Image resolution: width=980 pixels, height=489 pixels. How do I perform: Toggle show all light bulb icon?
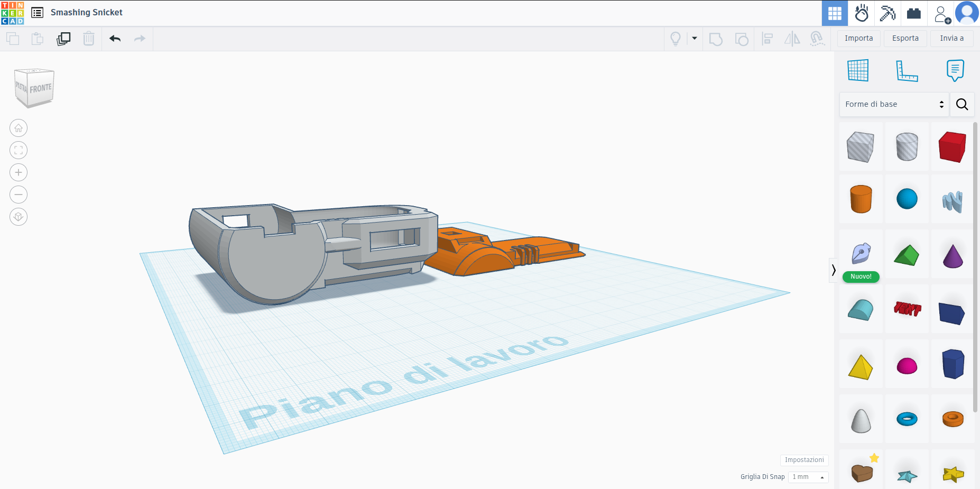[x=676, y=39]
